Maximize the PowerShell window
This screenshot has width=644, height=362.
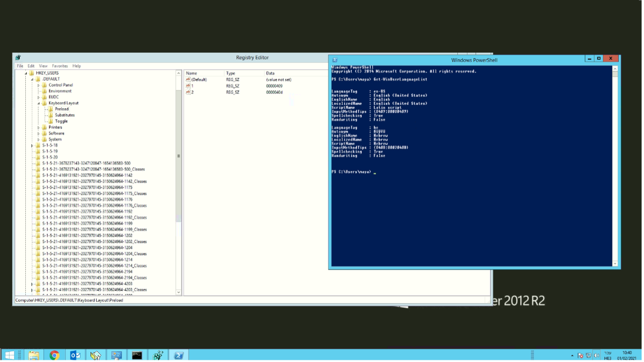pos(599,59)
